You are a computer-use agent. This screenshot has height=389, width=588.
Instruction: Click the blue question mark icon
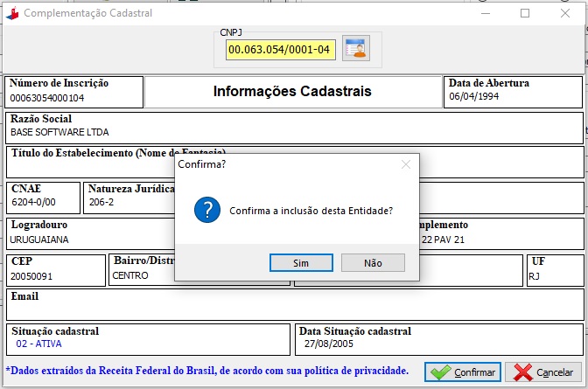(207, 210)
